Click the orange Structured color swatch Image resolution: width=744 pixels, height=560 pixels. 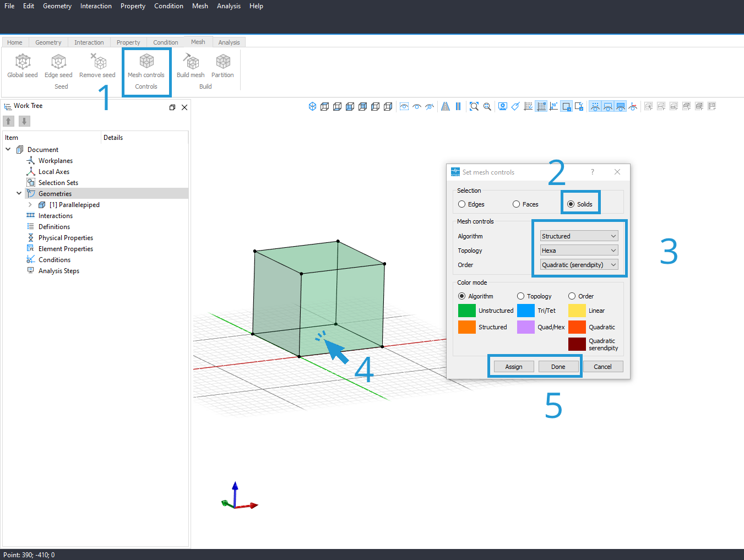tap(467, 327)
